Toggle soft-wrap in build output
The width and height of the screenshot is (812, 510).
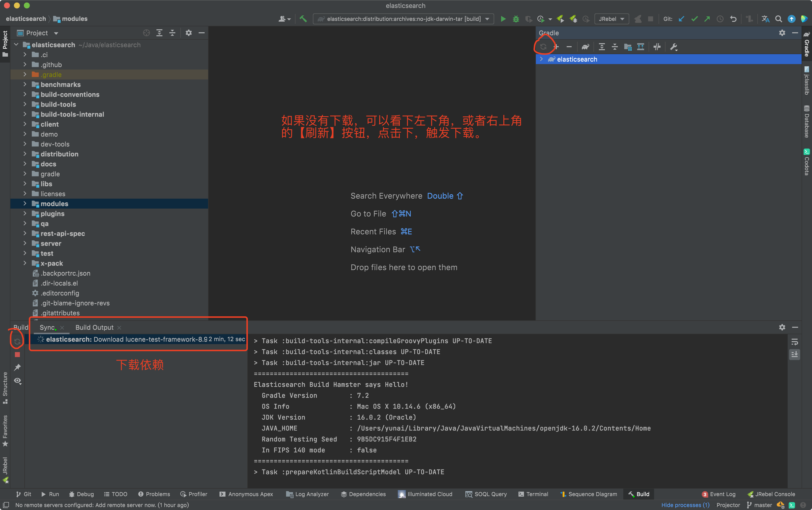coord(794,342)
